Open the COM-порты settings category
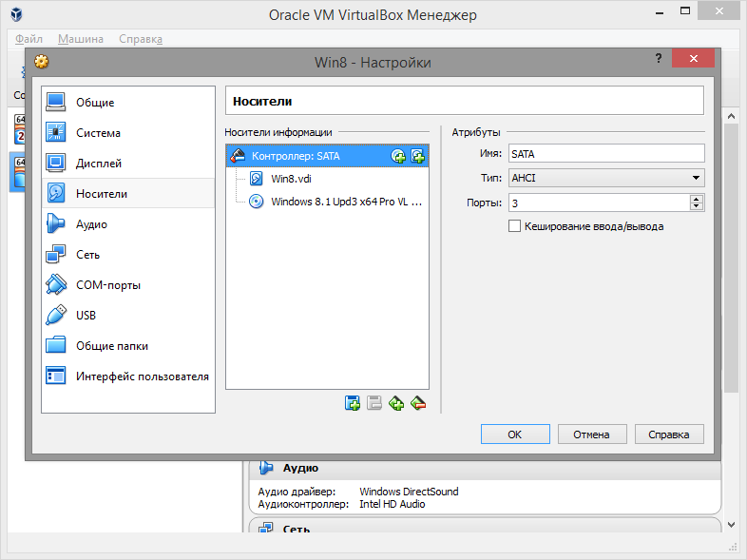This screenshot has width=747, height=560. tap(128, 285)
